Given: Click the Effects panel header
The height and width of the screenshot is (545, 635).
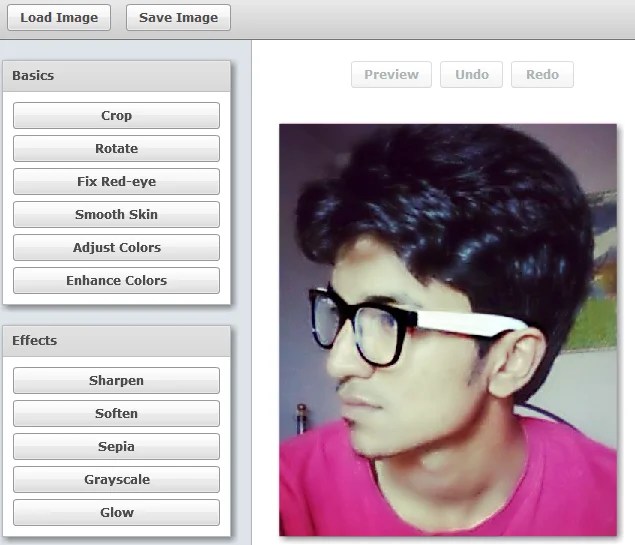Looking at the screenshot, I should [x=117, y=341].
